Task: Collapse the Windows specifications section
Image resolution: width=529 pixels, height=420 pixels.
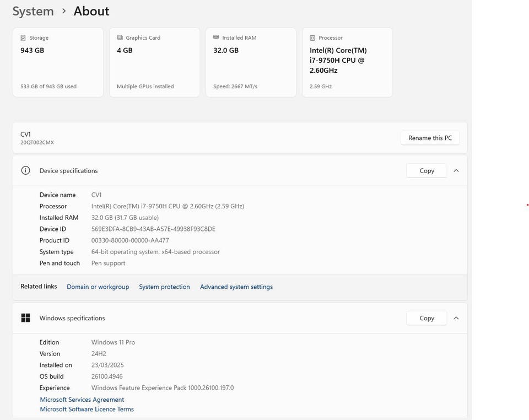Action: (456, 318)
